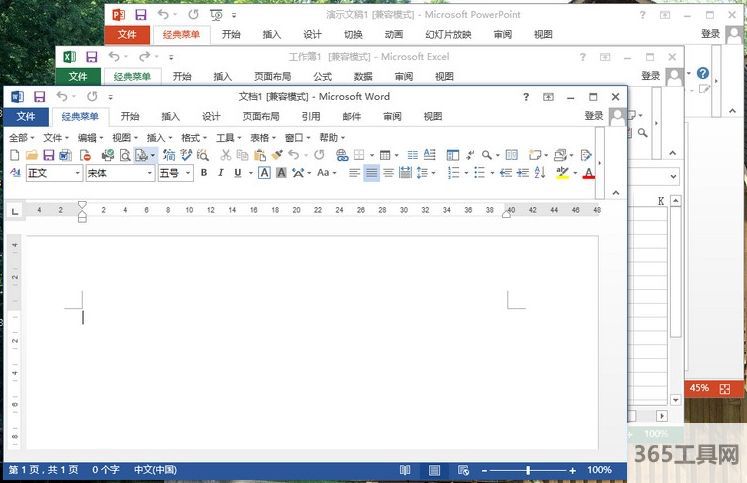Toggle Underline formatting
The image size is (747, 483).
tap(238, 172)
